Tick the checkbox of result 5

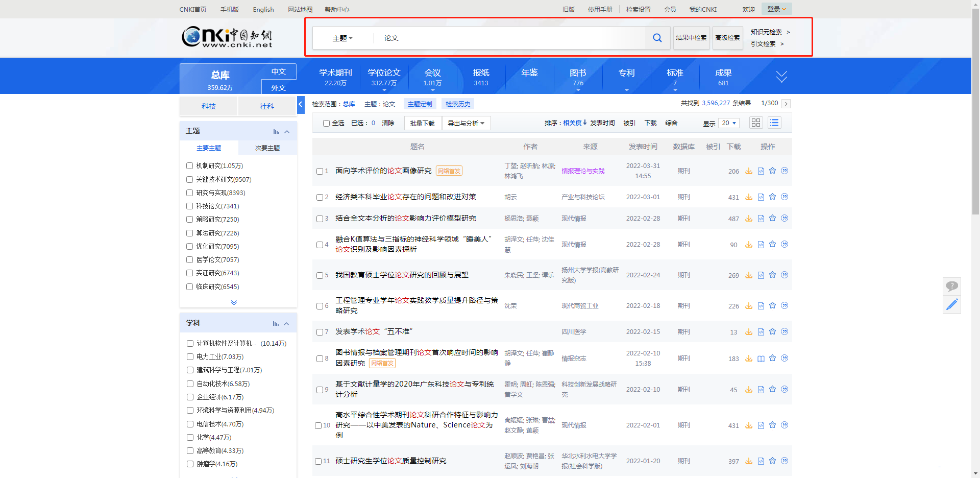click(x=320, y=275)
